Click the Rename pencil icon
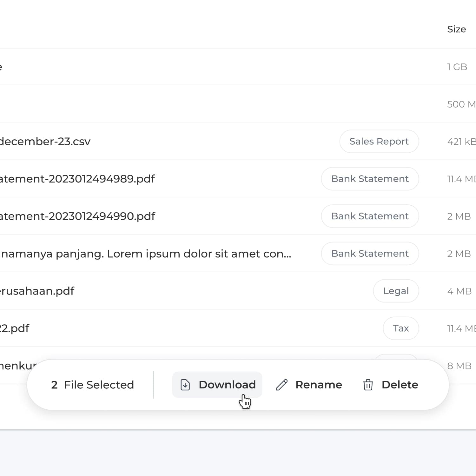476x476 pixels. (x=281, y=385)
